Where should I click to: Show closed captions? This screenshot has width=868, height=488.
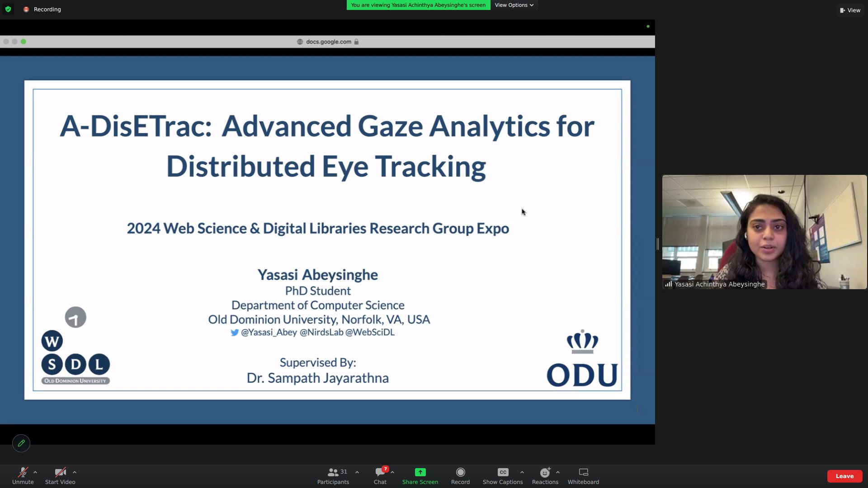click(x=503, y=476)
